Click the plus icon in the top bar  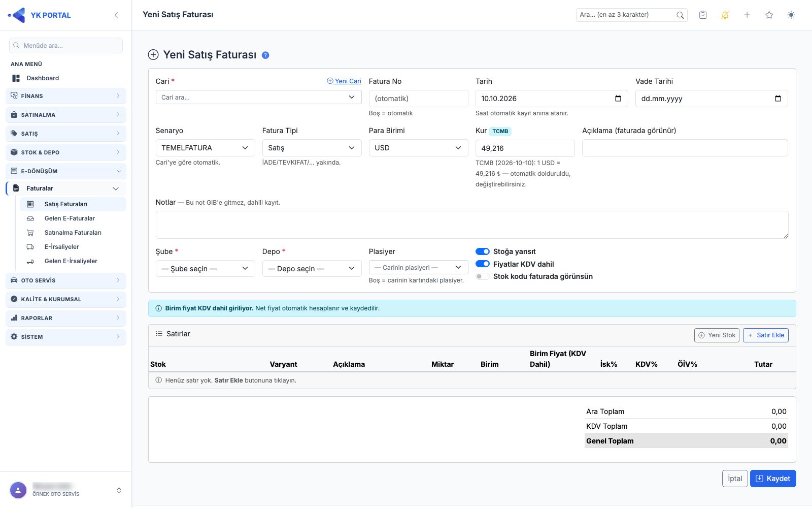tap(747, 15)
